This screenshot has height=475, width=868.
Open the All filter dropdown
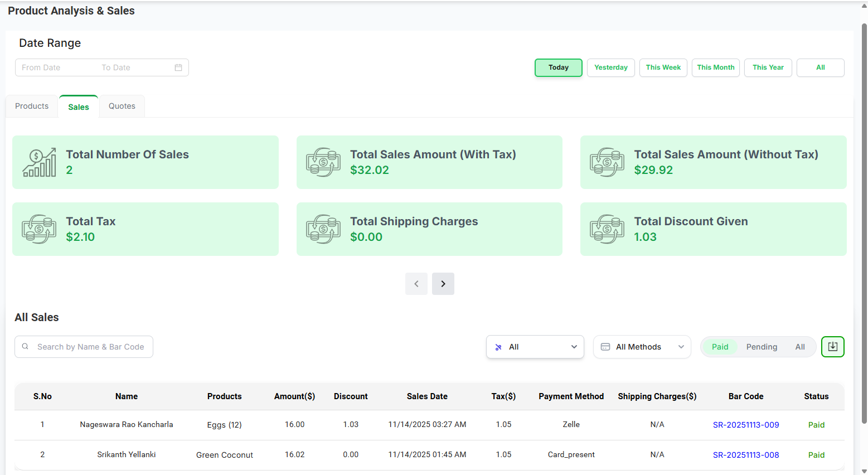pos(535,347)
